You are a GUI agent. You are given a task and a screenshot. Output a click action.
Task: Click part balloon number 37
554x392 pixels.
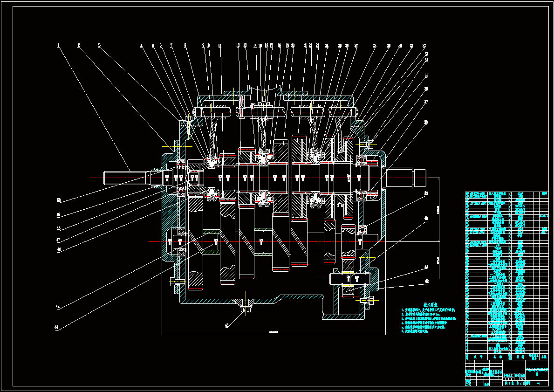tap(426, 102)
